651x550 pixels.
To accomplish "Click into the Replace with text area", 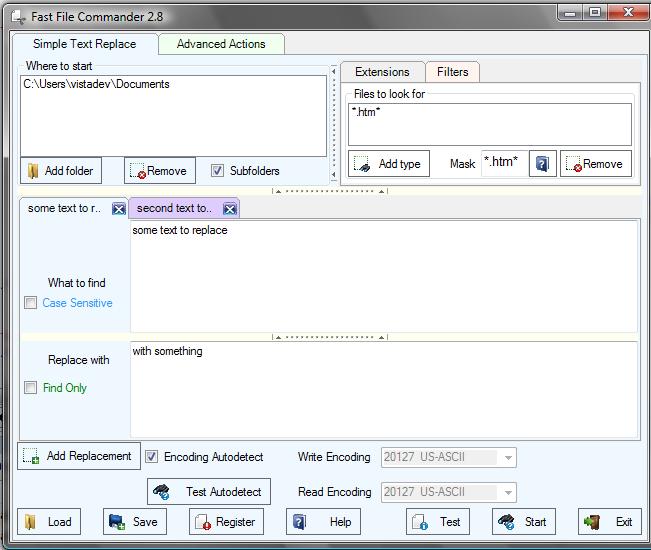I will [384, 389].
